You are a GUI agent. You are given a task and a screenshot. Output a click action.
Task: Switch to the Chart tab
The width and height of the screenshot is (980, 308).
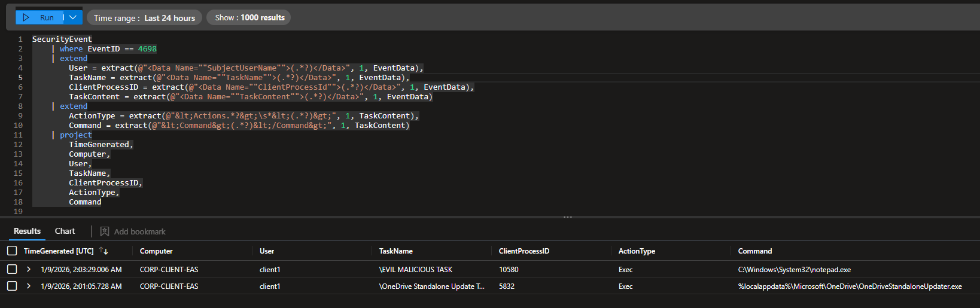click(65, 231)
